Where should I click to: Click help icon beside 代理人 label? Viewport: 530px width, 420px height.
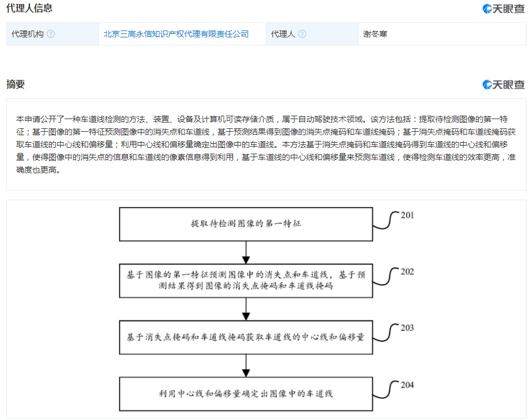coord(302,34)
